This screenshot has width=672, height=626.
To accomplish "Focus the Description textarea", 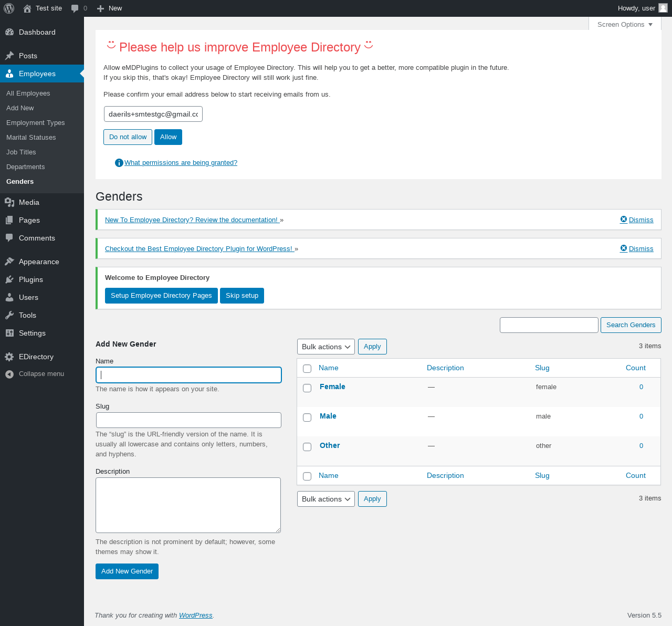I will point(188,505).
